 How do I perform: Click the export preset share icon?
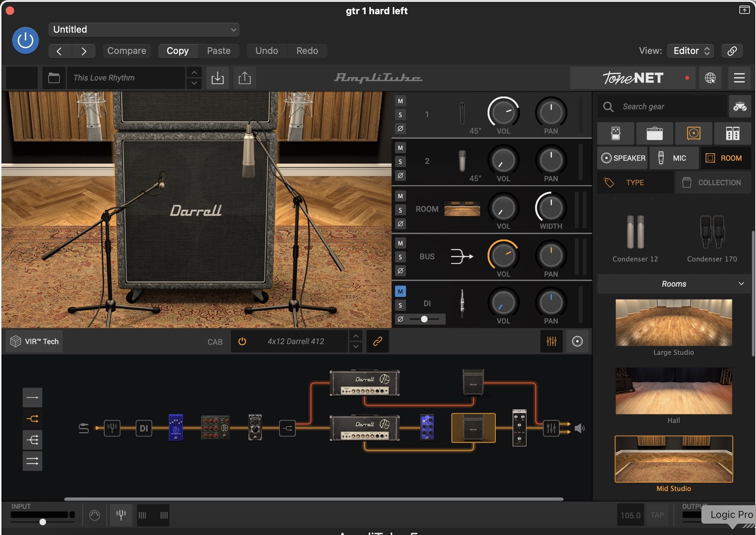click(x=244, y=78)
